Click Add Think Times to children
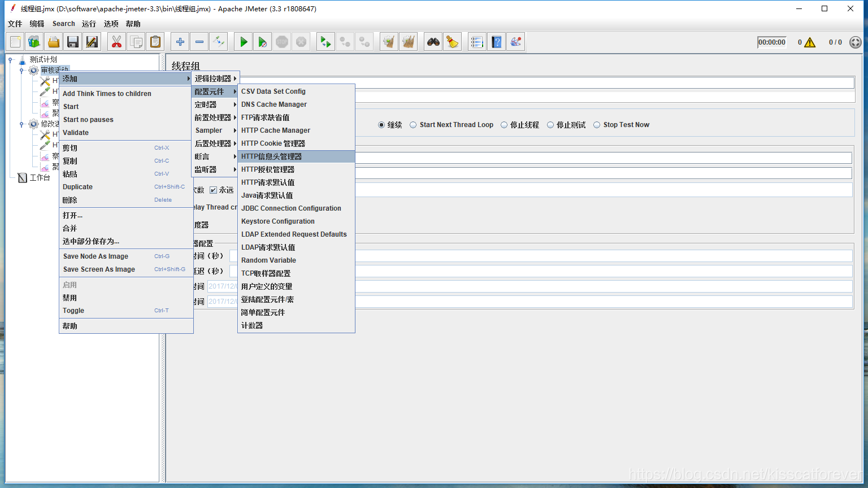 [126, 94]
